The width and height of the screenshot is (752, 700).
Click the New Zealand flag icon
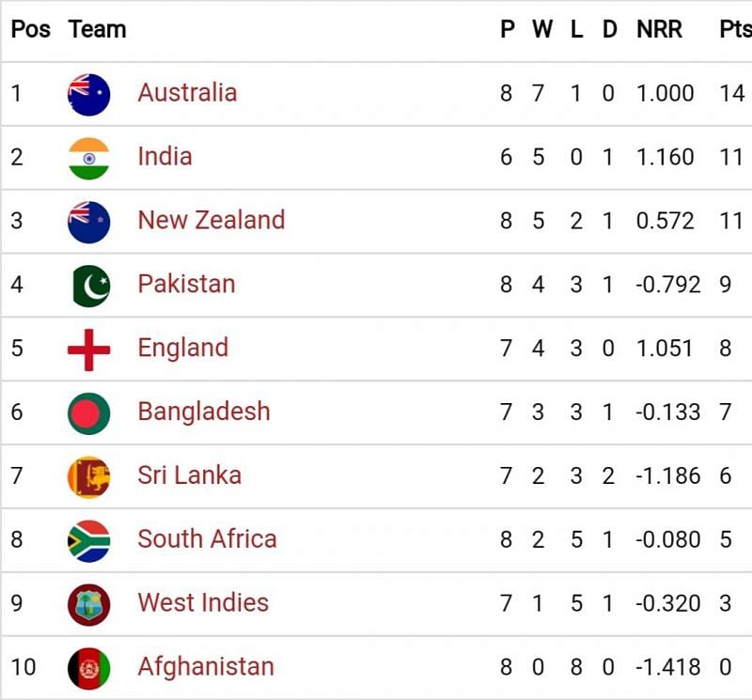click(x=89, y=222)
